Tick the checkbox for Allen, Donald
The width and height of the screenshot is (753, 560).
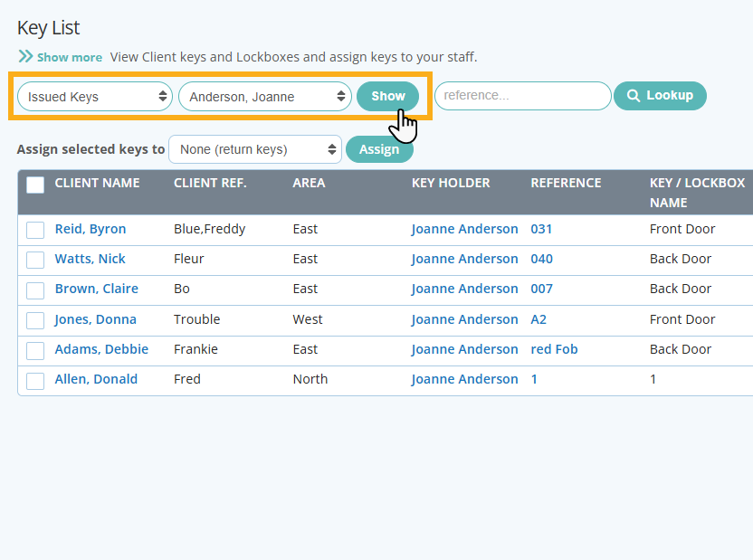(35, 381)
